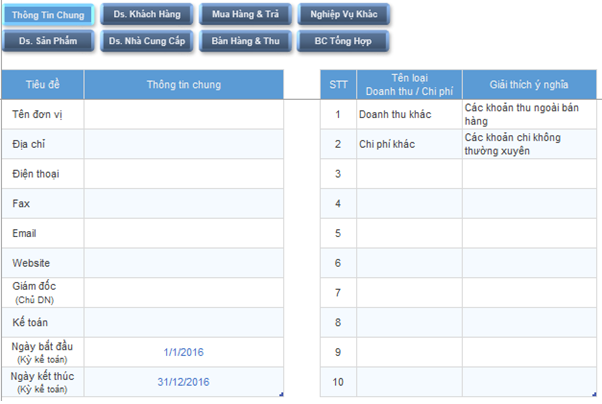Click the Tên đơn vị input cell
The width and height of the screenshot is (602, 404).
tap(183, 114)
